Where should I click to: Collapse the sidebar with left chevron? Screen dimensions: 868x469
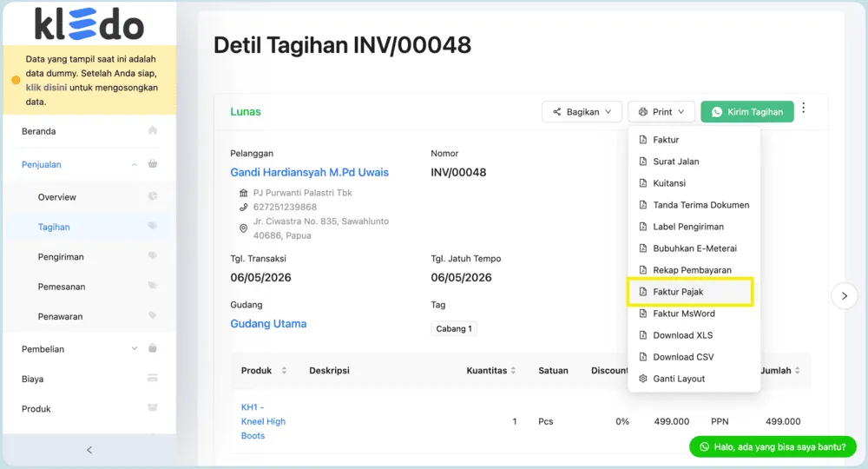pyautogui.click(x=89, y=450)
